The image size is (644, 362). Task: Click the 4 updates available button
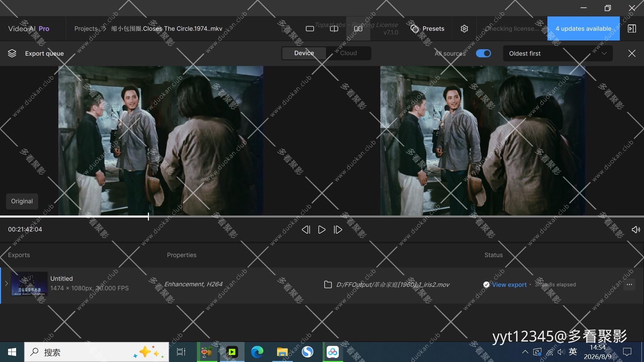pyautogui.click(x=583, y=28)
